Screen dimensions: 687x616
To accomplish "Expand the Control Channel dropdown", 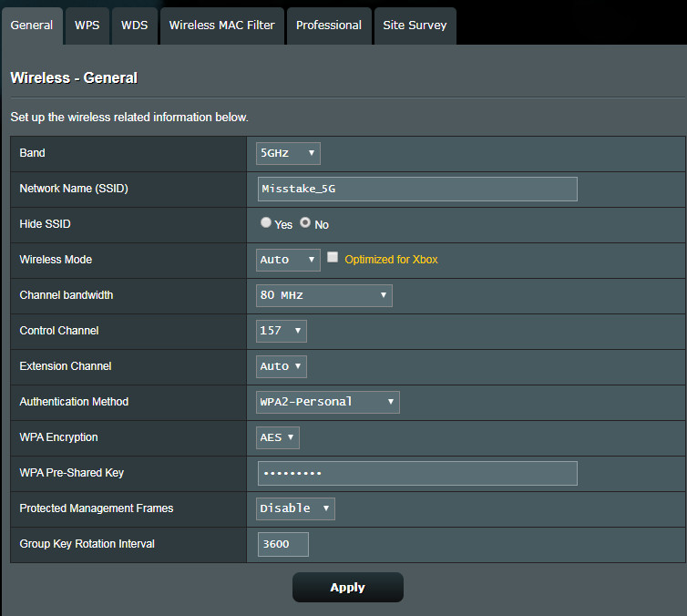I will [282, 331].
